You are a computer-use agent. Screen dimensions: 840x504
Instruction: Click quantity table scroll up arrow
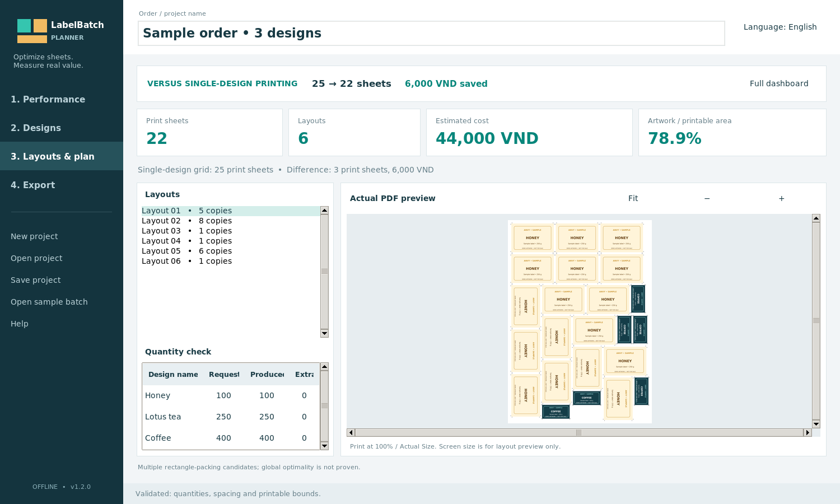tap(324, 366)
